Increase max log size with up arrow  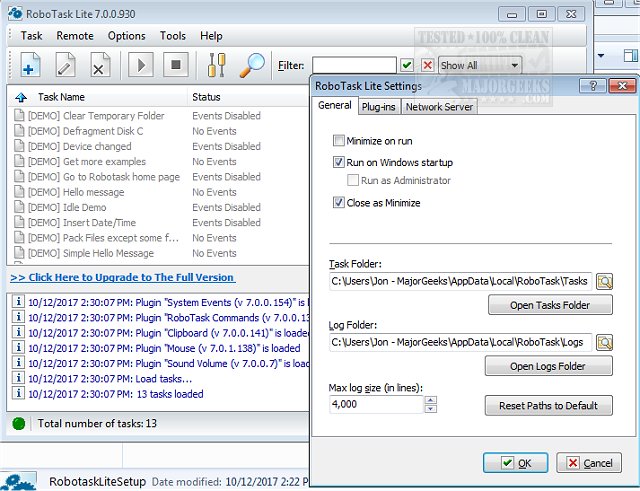[x=431, y=400]
